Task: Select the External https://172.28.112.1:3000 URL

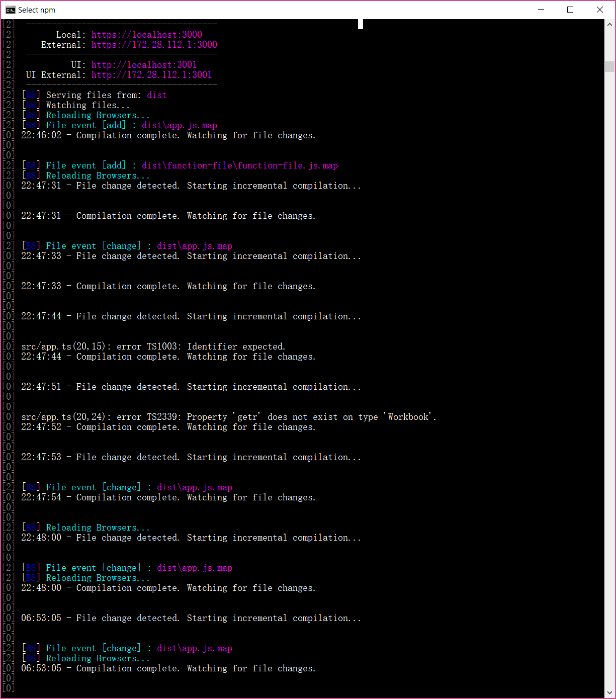Action: (154, 45)
